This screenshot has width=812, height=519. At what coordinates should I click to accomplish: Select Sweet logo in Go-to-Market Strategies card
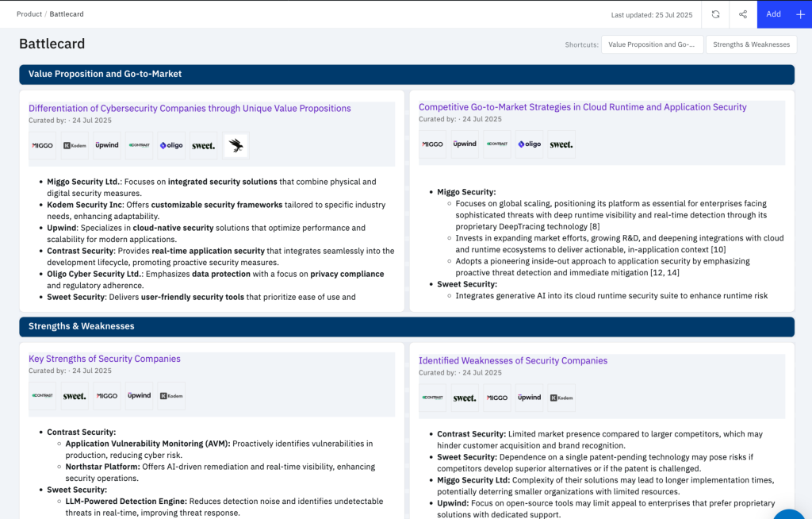tap(561, 144)
